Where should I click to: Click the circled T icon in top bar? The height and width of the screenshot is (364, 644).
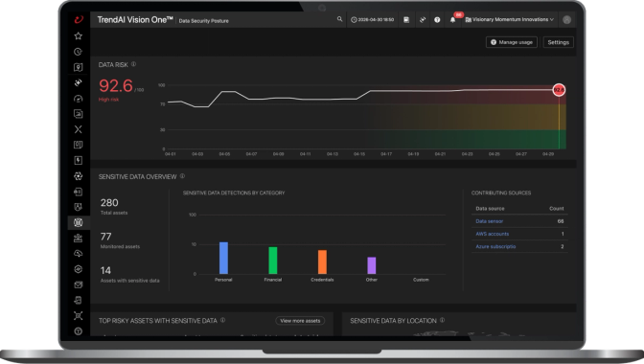click(437, 20)
